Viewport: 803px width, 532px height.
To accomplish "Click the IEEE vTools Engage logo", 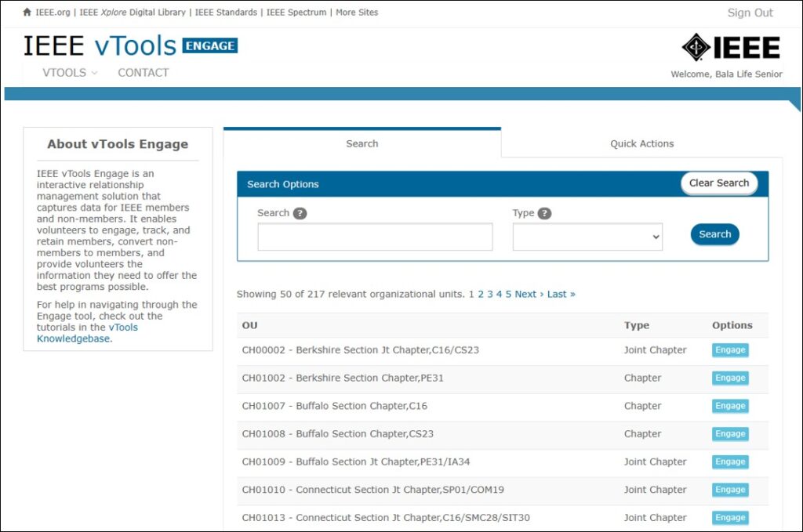I will coord(131,45).
